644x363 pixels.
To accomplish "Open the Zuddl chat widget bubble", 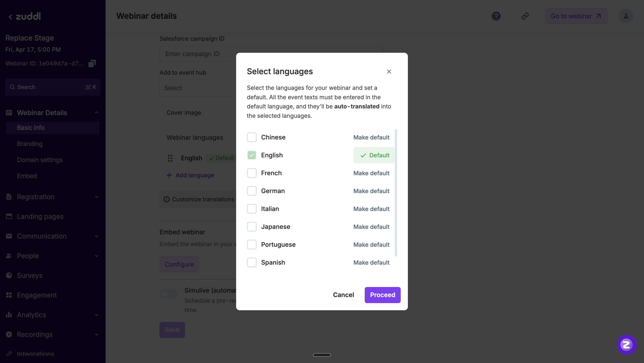I will pos(626,345).
